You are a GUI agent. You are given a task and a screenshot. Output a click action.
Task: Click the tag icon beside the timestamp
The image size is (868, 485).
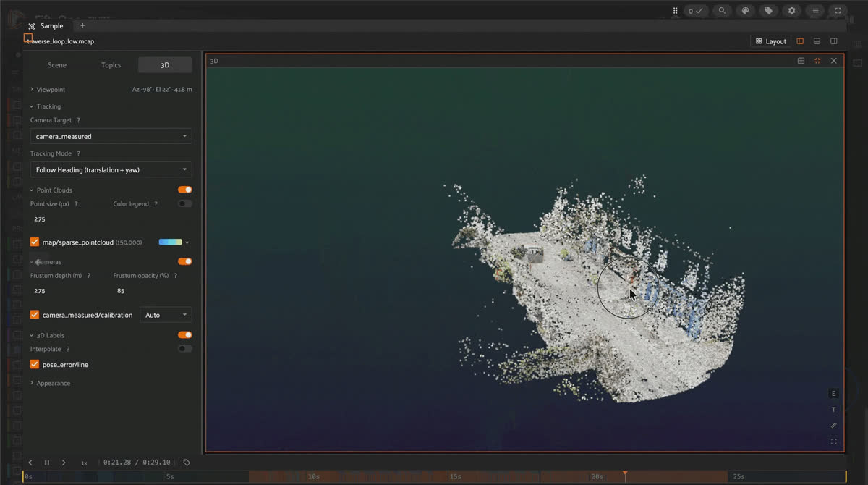tap(187, 463)
